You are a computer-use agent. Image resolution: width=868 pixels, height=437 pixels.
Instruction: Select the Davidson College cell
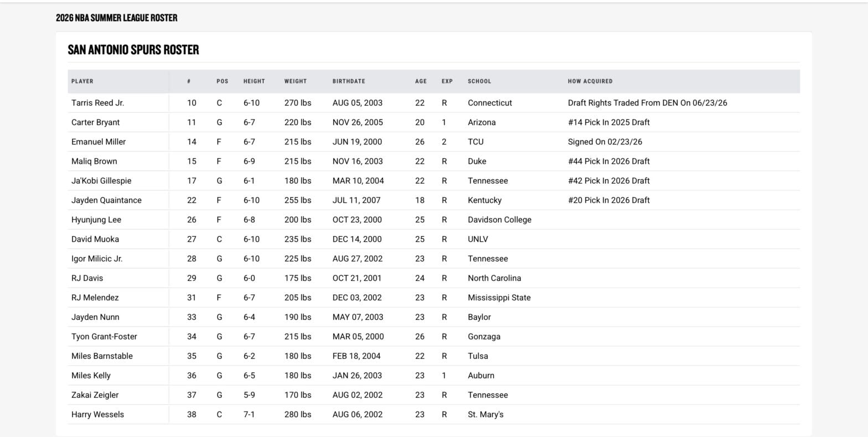(x=499, y=220)
